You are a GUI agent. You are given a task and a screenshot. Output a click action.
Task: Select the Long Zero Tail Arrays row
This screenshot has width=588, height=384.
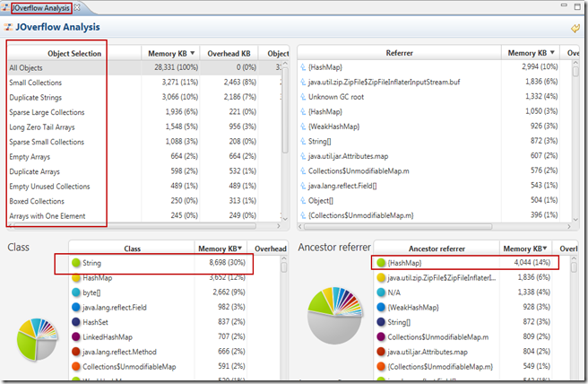pos(144,127)
